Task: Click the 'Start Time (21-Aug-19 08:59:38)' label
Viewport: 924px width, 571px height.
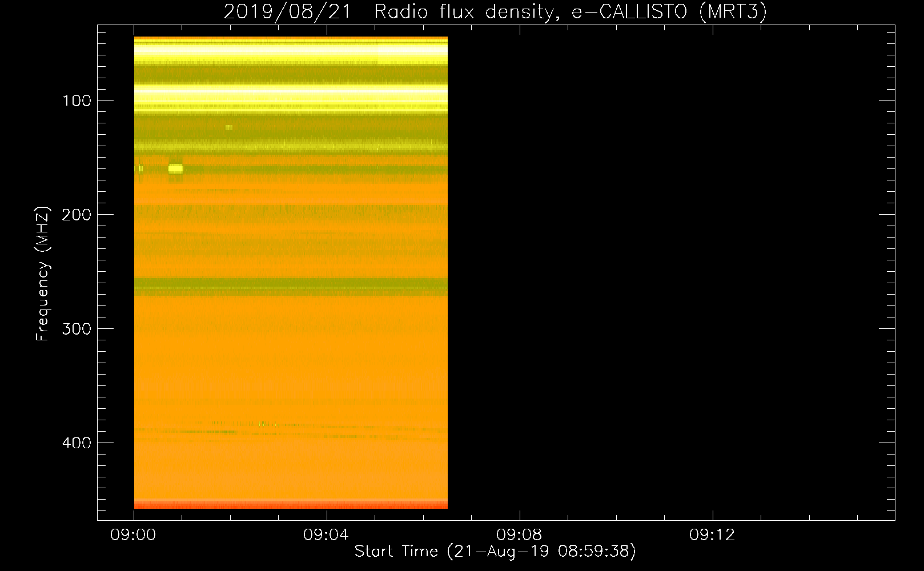Action: tap(495, 552)
